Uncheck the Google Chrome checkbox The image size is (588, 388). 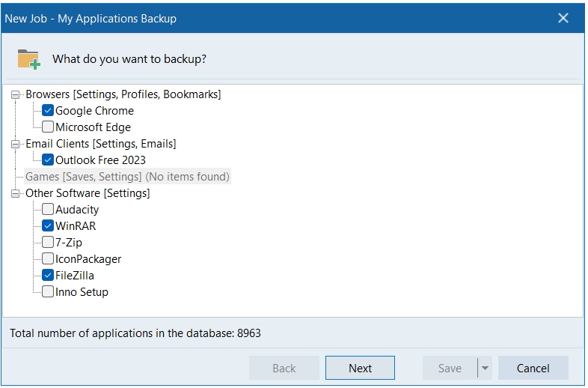(48, 111)
